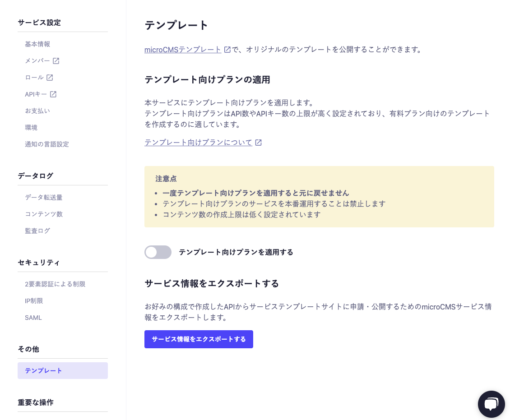Click external link icon beside ロール
The image size is (510, 420).
click(50, 78)
